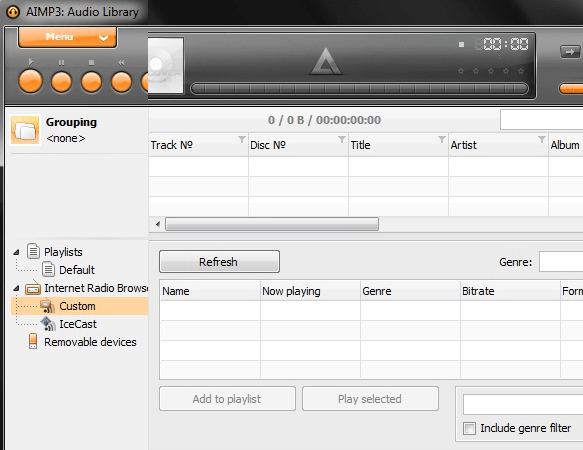Click the IceCast broadcast icon
This screenshot has height=450, width=583.
pyautogui.click(x=48, y=324)
